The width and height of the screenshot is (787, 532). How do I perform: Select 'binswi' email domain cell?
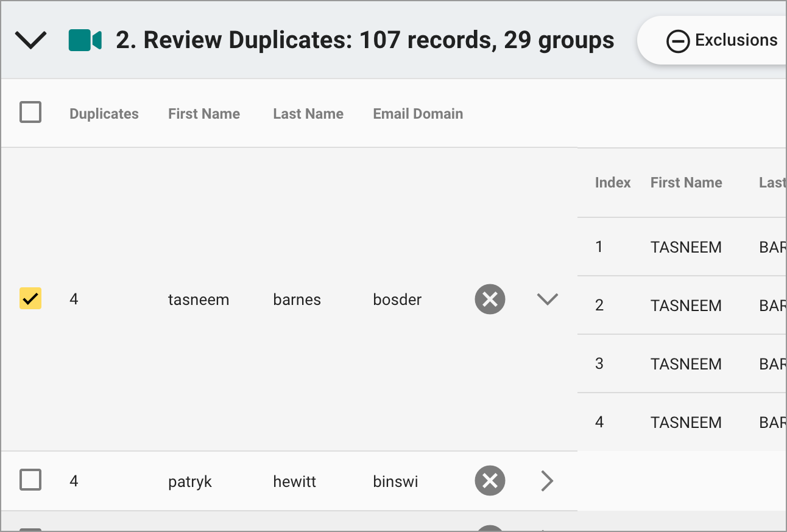[x=395, y=481]
